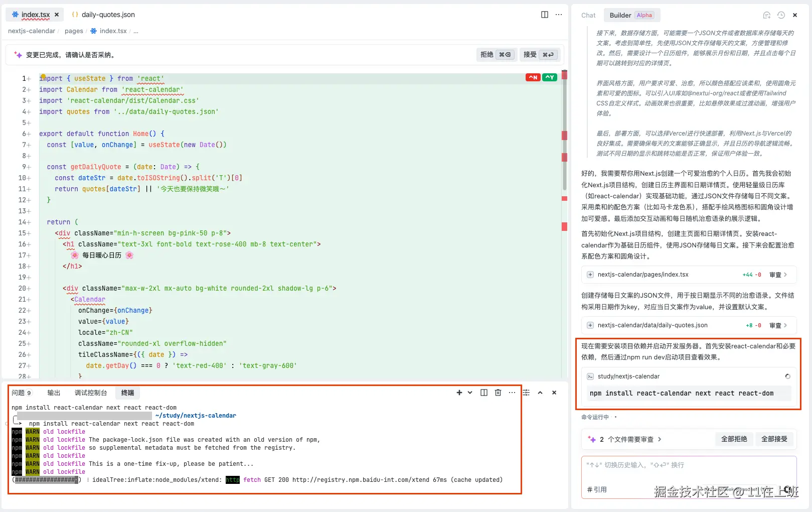This screenshot has height=512, width=812.
Task: Click the +8 -0 diff count
Action: [753, 325]
